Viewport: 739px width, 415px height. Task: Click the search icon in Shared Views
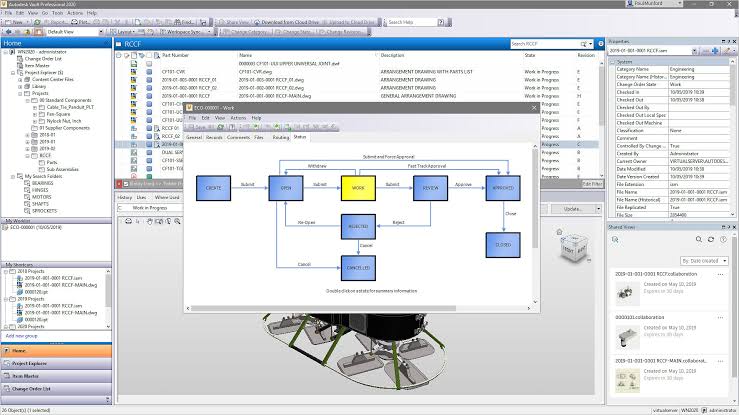click(x=699, y=239)
